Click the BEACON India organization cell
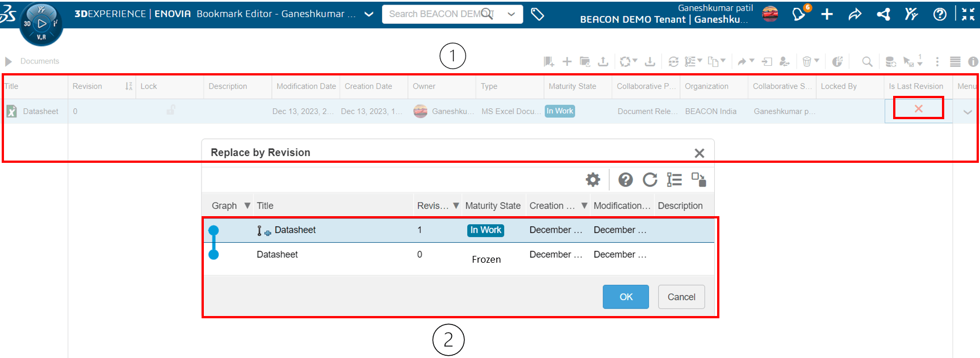The width and height of the screenshot is (980, 358). click(x=711, y=111)
